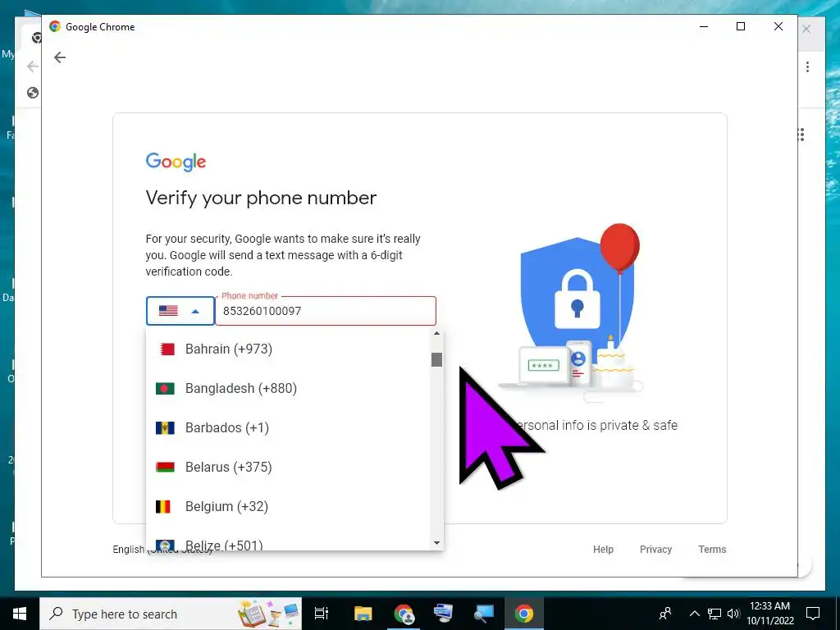Open the Terms link

point(712,549)
